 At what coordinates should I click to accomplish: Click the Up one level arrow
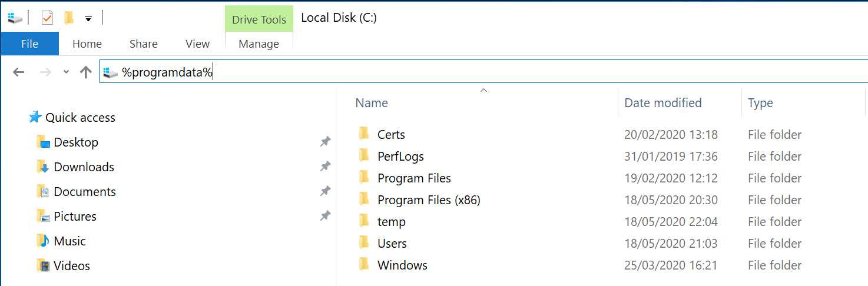pyautogui.click(x=86, y=72)
